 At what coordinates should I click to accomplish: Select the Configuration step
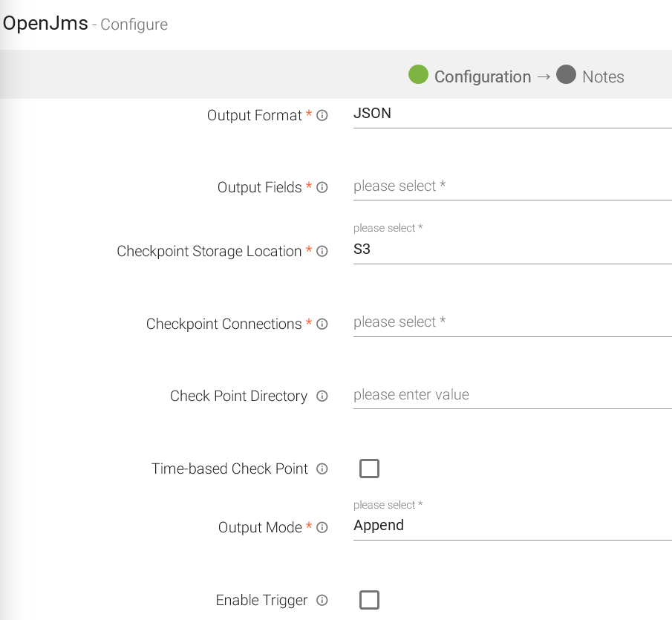pos(483,76)
